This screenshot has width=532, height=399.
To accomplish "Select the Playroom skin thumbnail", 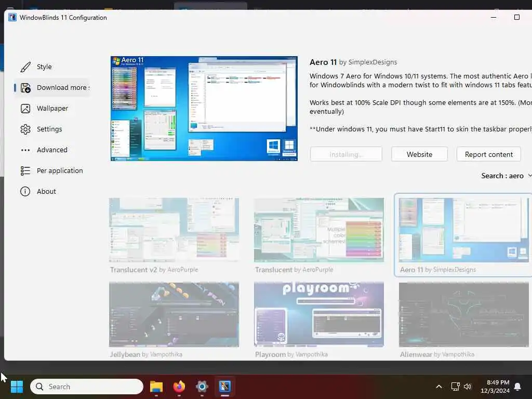I will (319, 314).
